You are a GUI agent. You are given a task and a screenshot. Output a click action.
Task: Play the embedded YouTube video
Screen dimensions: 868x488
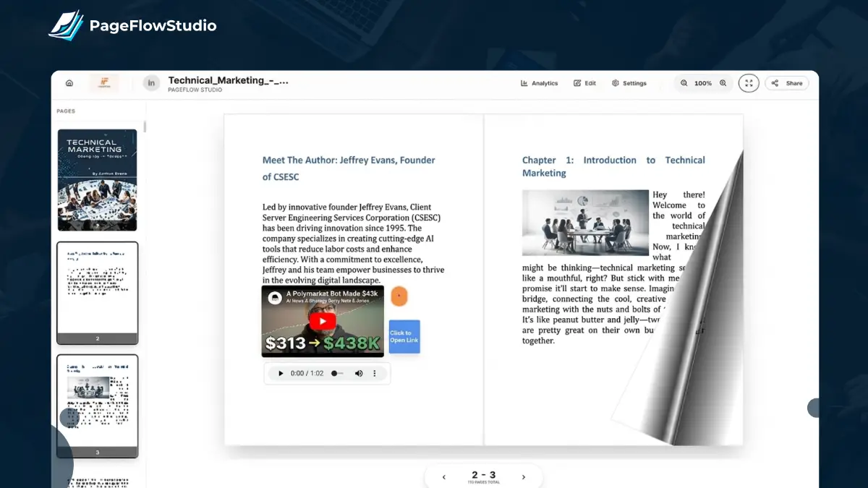click(323, 321)
